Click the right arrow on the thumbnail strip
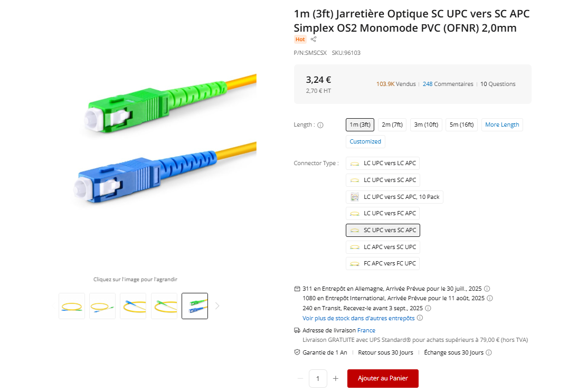The image size is (568, 392). point(217,305)
